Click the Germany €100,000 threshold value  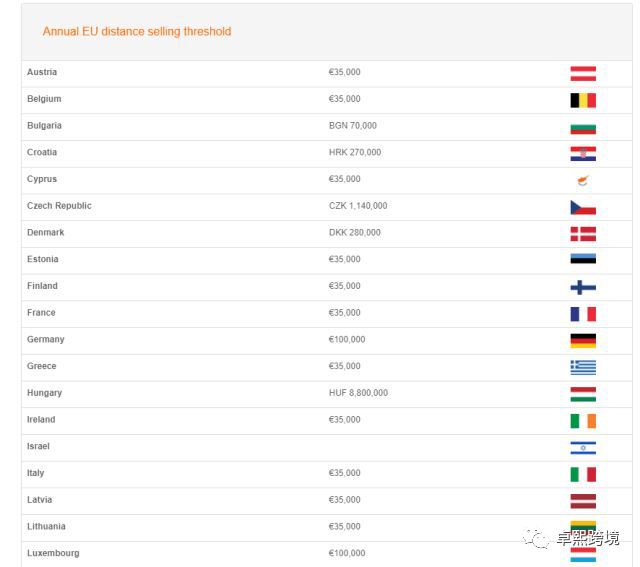[347, 340]
